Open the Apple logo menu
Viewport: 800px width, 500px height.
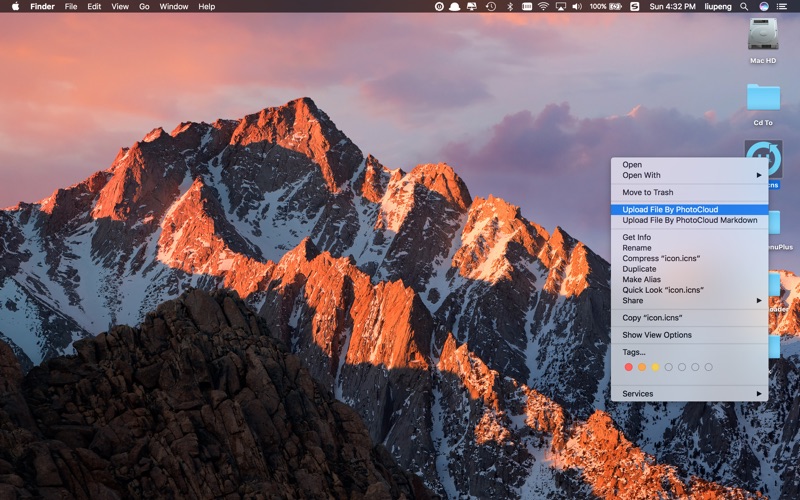coord(15,7)
